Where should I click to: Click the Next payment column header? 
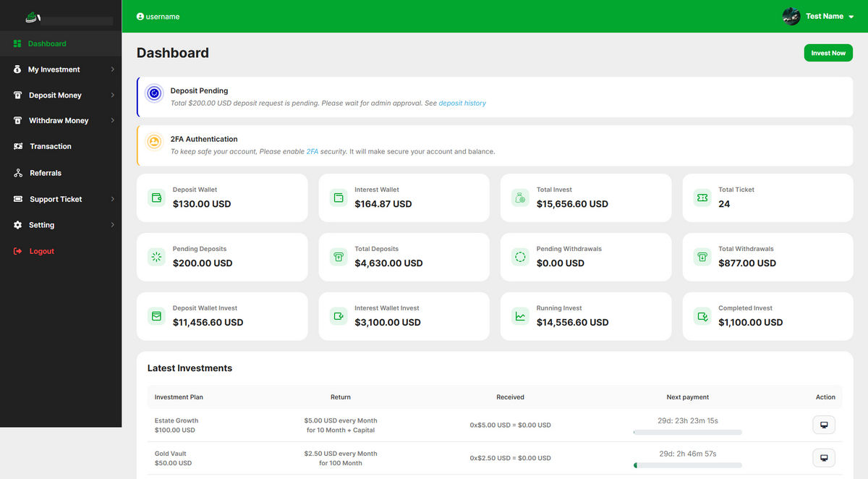click(x=688, y=397)
